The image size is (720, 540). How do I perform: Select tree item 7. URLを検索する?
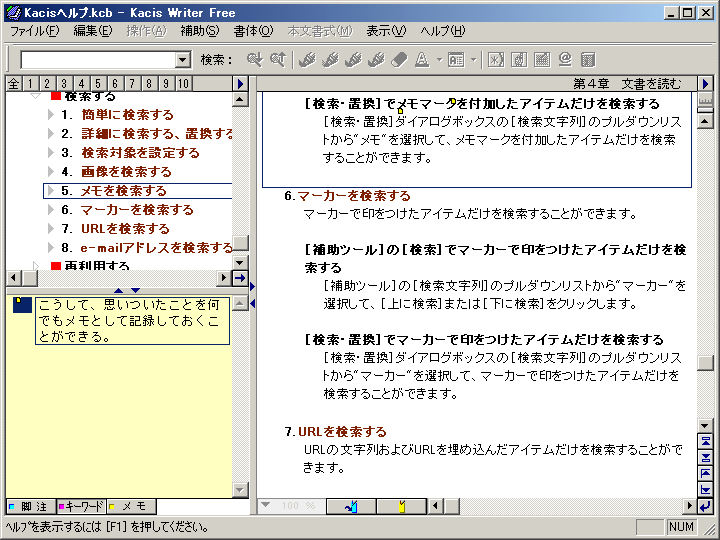(115, 229)
